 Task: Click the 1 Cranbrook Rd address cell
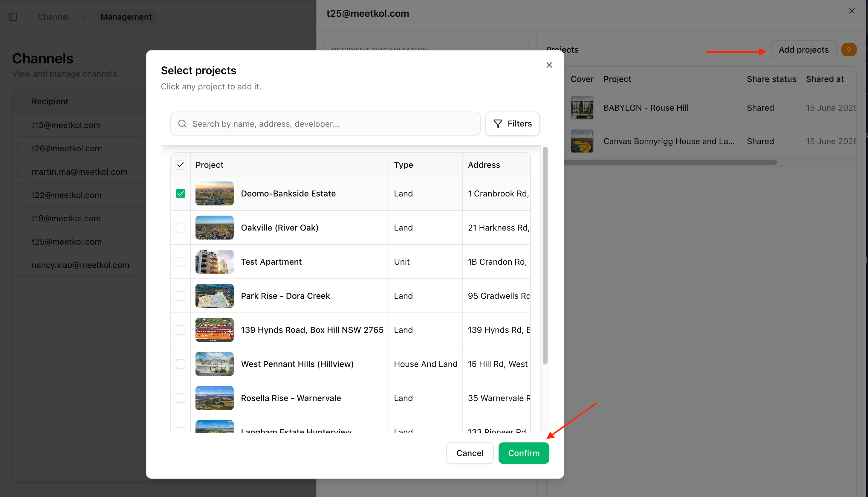(x=498, y=193)
